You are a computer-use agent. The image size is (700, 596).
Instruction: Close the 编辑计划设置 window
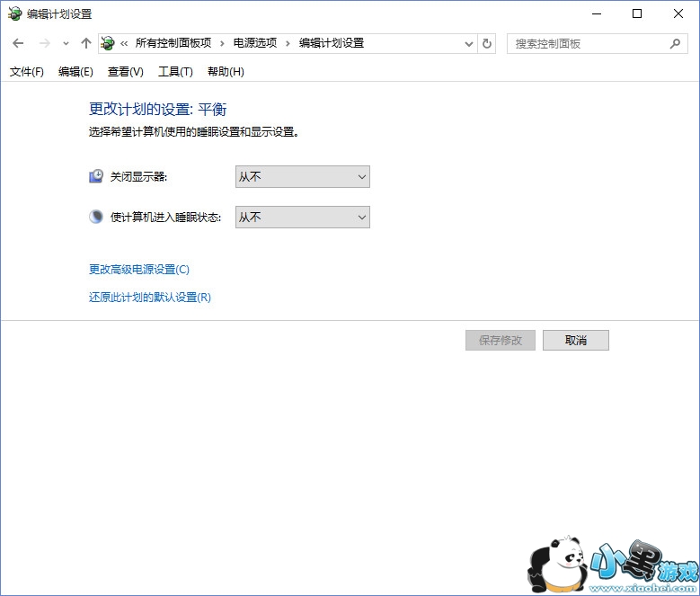tap(678, 13)
